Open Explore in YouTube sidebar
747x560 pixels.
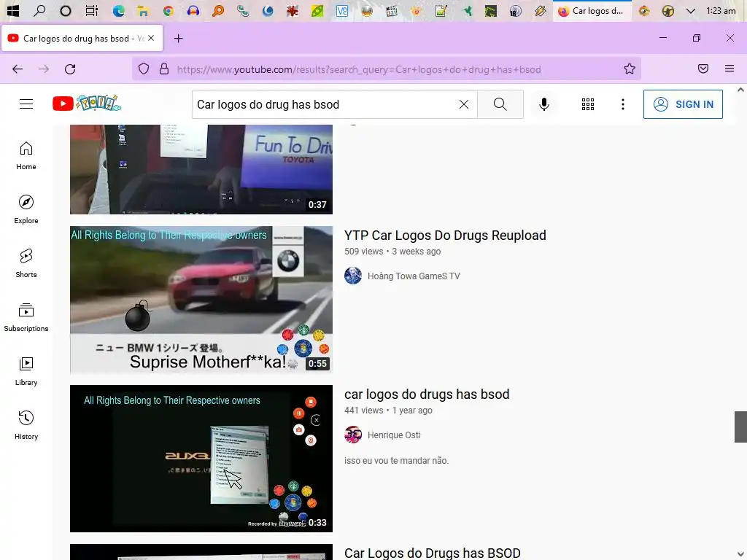click(x=26, y=209)
